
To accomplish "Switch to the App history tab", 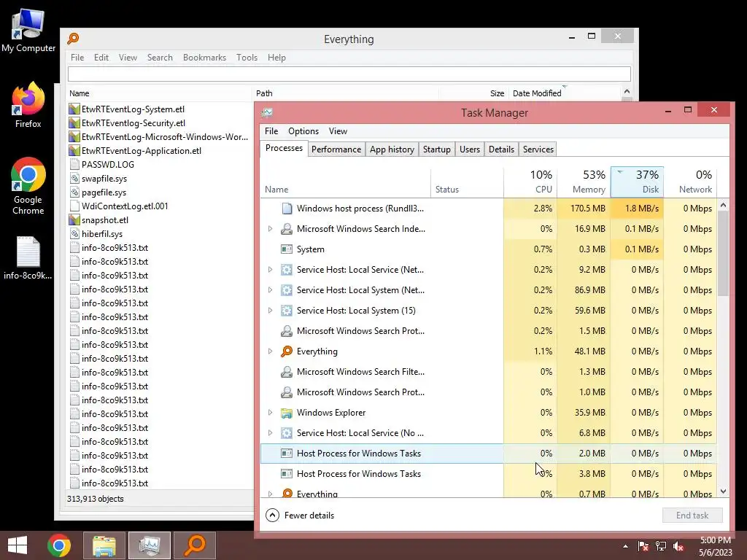I will tap(392, 149).
